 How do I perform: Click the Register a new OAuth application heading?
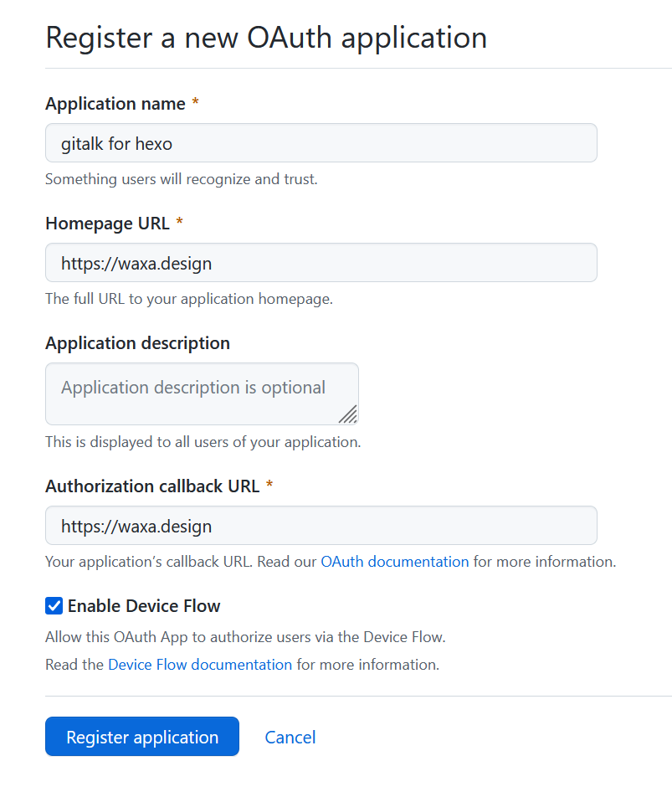click(x=266, y=38)
